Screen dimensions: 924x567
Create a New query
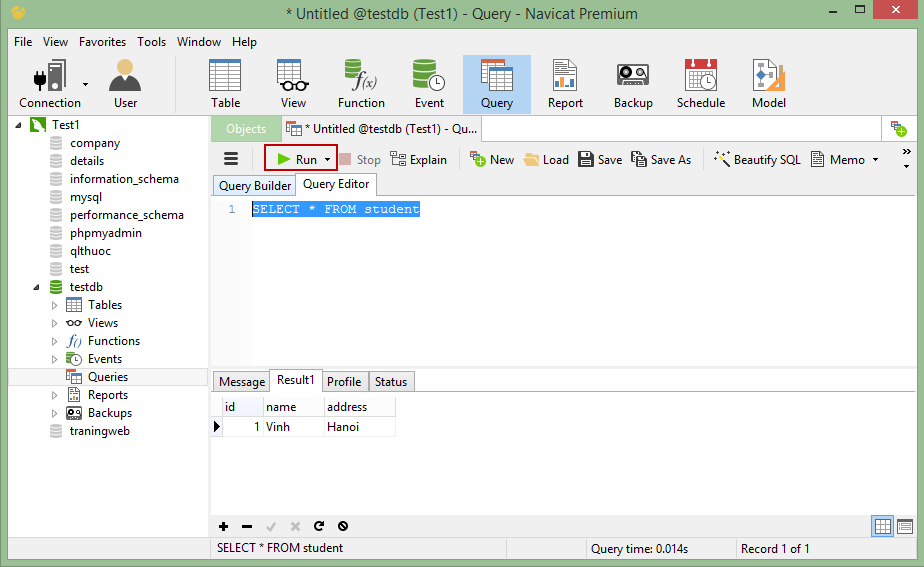click(491, 160)
